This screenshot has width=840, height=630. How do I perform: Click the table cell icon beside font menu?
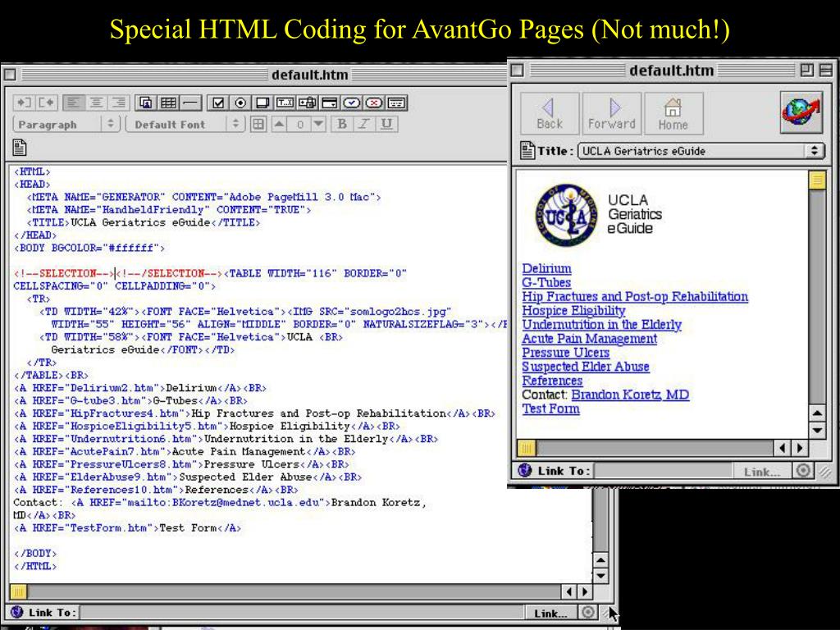258,125
